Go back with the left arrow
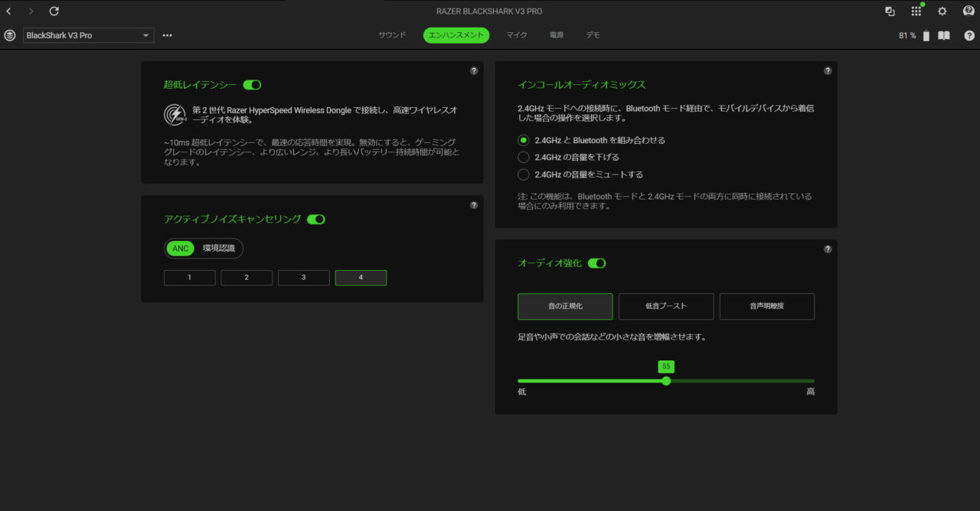 pos(8,11)
